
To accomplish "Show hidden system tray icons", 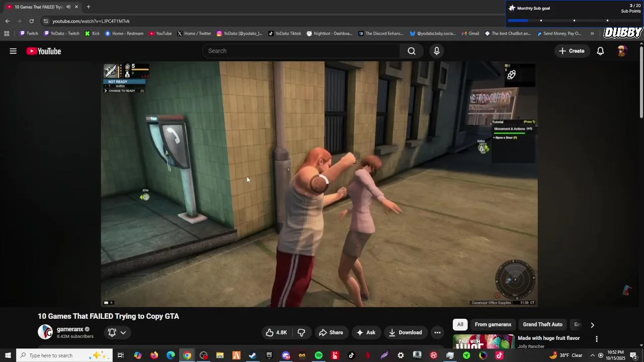I will (592, 355).
